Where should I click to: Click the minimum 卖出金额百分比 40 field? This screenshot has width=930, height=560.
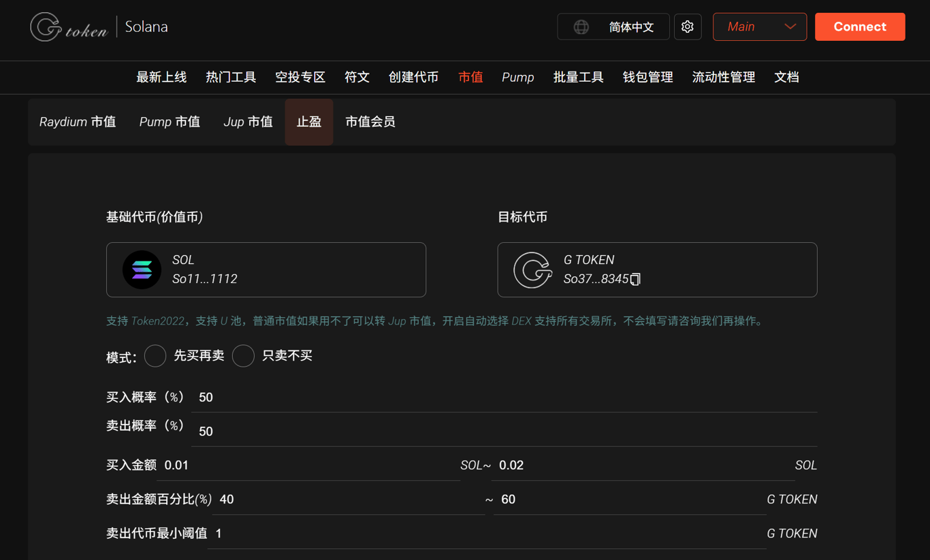[349, 499]
